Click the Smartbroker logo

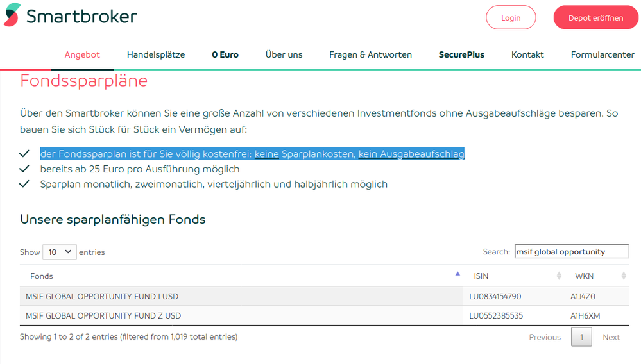71,15
